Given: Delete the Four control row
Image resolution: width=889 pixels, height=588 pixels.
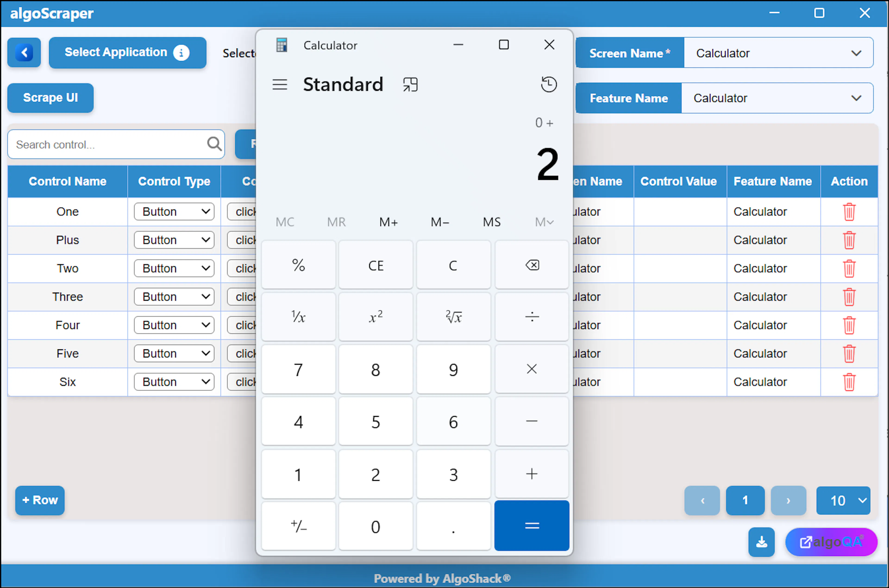Looking at the screenshot, I should coord(849,325).
